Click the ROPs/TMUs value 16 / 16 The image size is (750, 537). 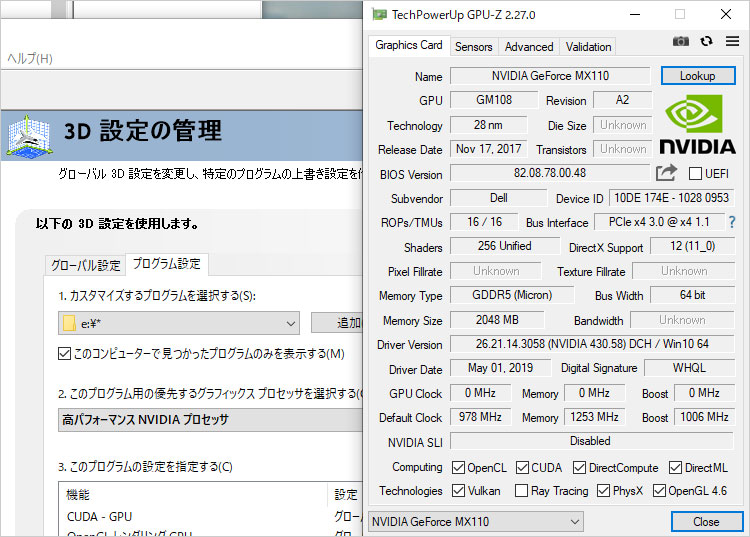point(484,222)
